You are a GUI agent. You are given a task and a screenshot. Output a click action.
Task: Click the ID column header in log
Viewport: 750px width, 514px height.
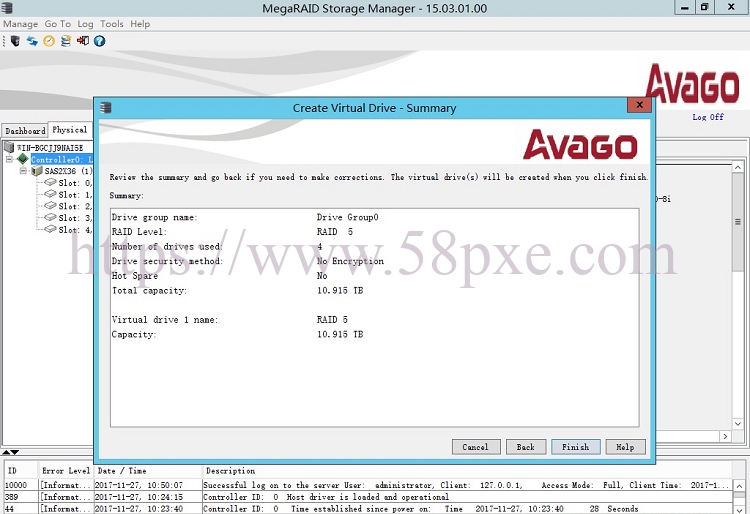20,471
